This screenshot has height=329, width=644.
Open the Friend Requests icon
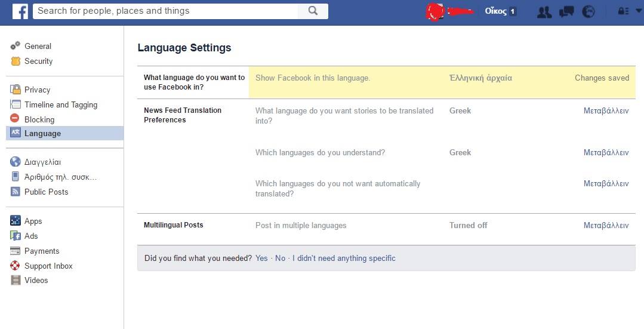tap(544, 11)
